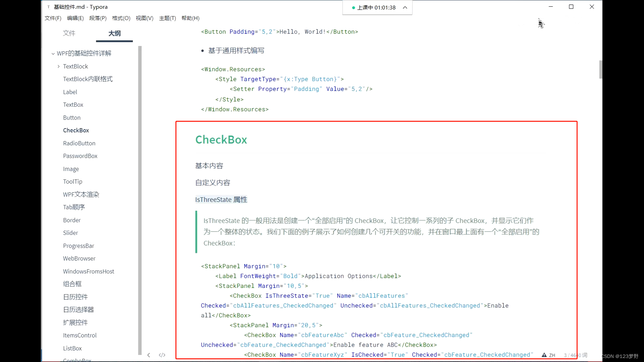Click the Setter Property Padding code line
This screenshot has width=644, height=362.
click(x=301, y=89)
